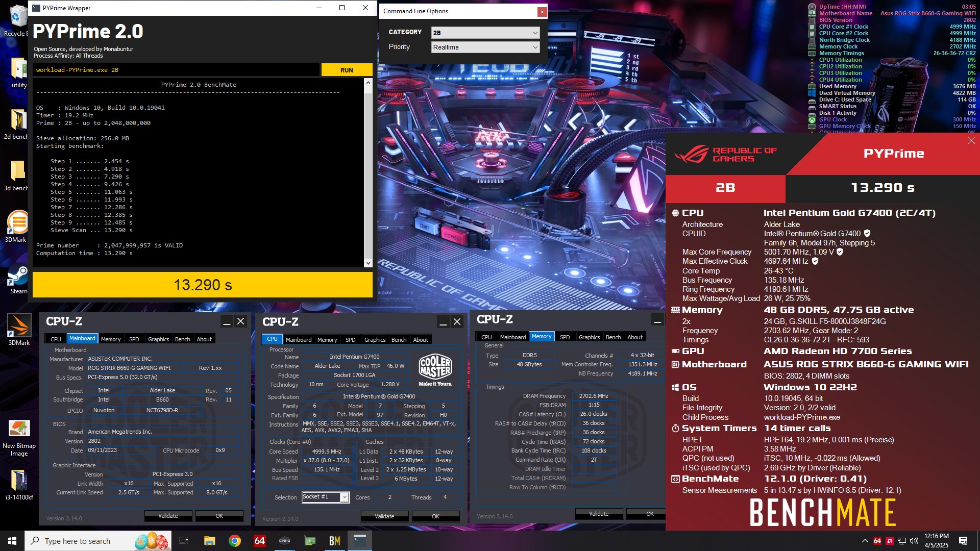980x551 pixels.
Task: Click the workload-PYPrime.exe command field
Action: 177,70
